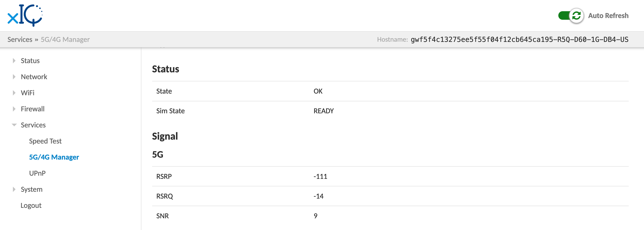Toggle the Auto Refresh switch off
Screen dimensions: 644x230
click(x=565, y=16)
